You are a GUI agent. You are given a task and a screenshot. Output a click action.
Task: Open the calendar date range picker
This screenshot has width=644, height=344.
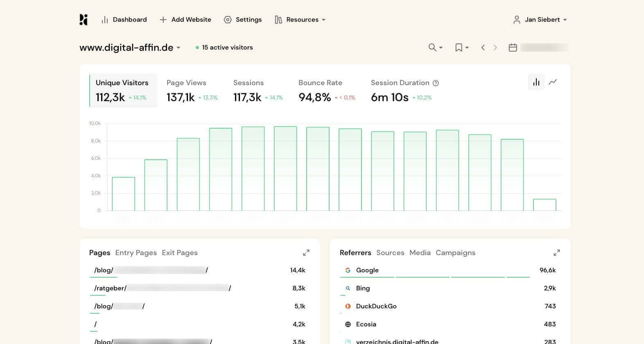tap(538, 48)
